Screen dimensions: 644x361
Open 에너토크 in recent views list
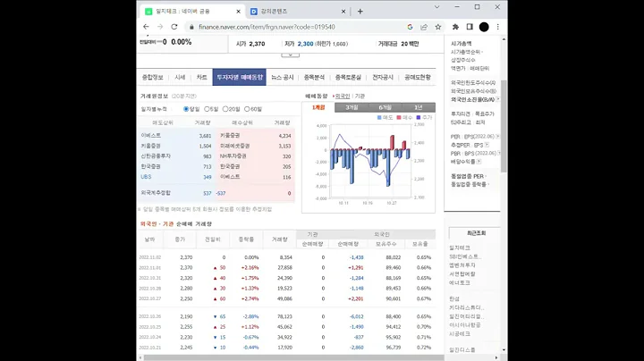[460, 282]
